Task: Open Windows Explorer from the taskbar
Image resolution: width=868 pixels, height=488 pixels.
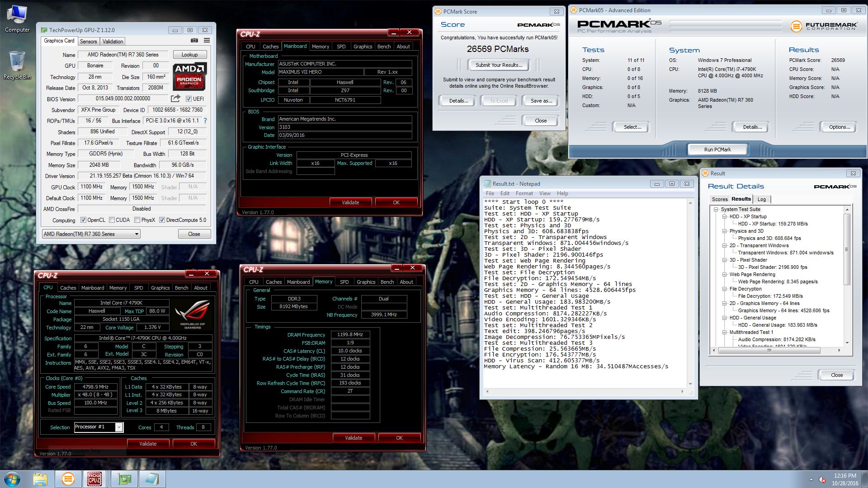Action: (x=40, y=479)
